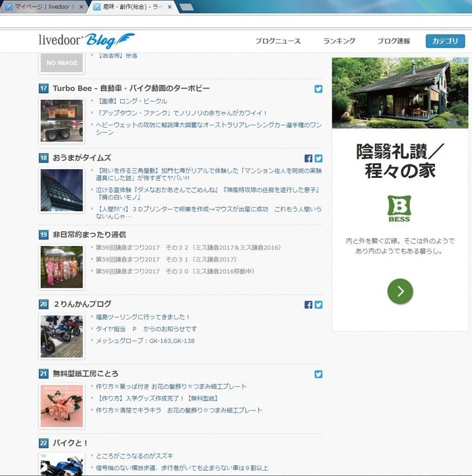Open 入学グッズ作成完了 article
472x476 pixels.
pos(157,398)
